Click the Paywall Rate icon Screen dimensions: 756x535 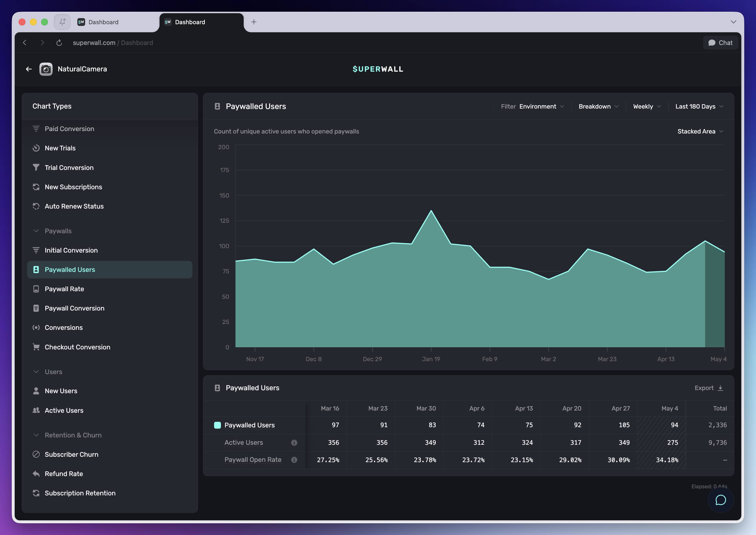pos(36,289)
